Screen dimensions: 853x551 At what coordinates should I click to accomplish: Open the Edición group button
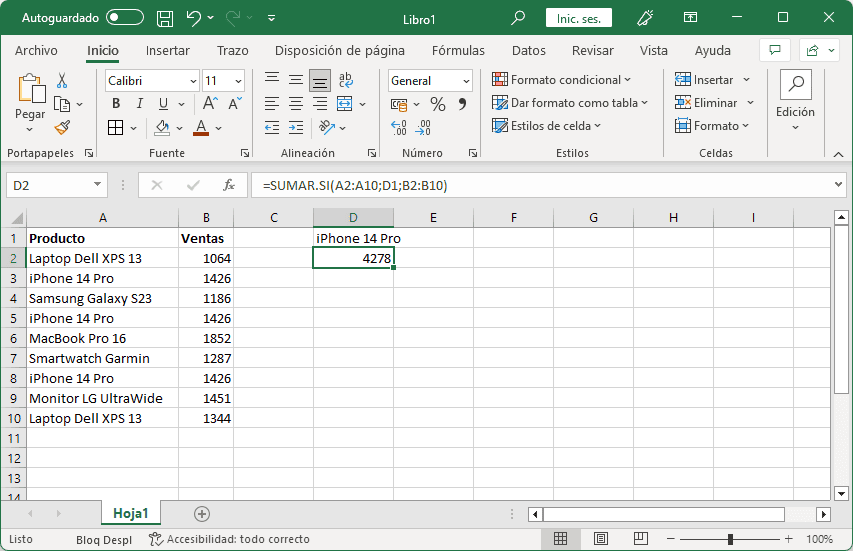click(x=795, y=102)
